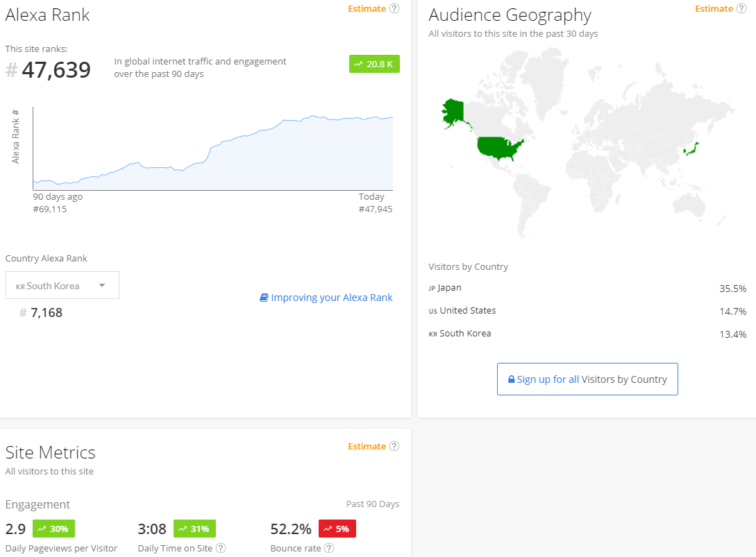Click the lock icon in the sign up button
The image size is (756, 557).
click(x=512, y=379)
